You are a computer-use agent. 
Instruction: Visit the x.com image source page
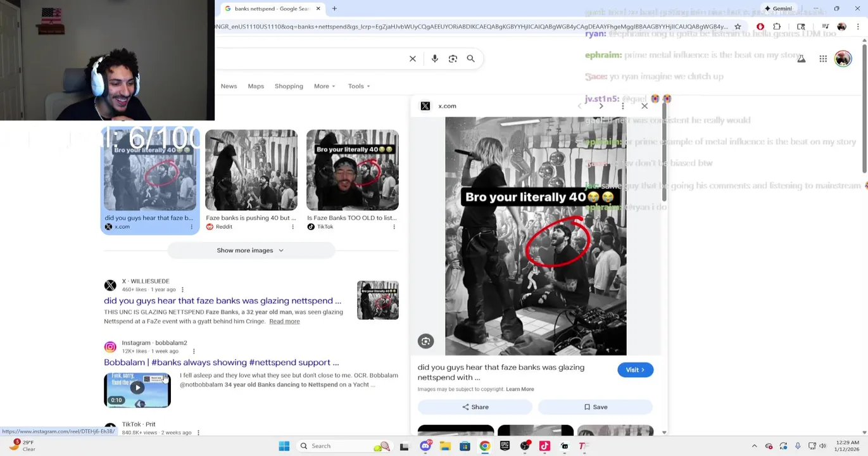[635, 370]
